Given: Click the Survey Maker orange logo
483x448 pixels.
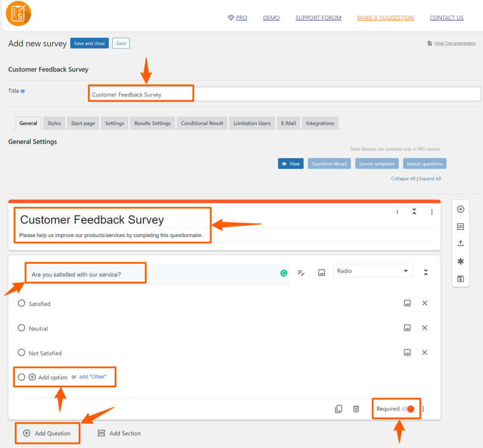Looking at the screenshot, I should [x=18, y=14].
